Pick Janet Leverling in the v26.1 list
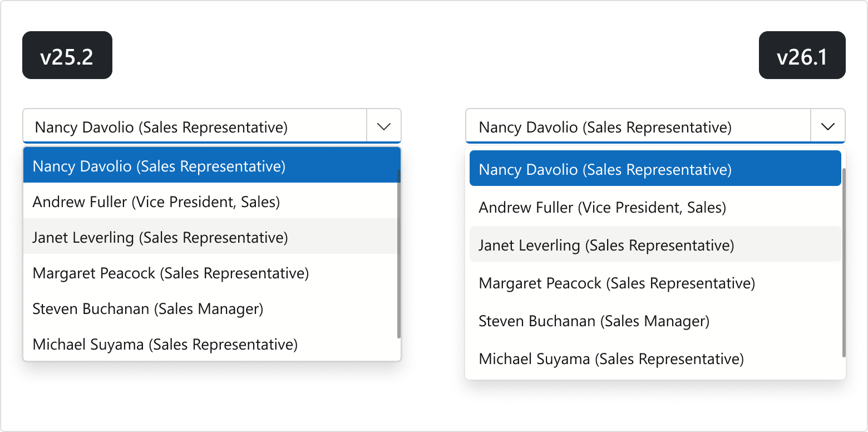The width and height of the screenshot is (868, 432). (x=655, y=244)
